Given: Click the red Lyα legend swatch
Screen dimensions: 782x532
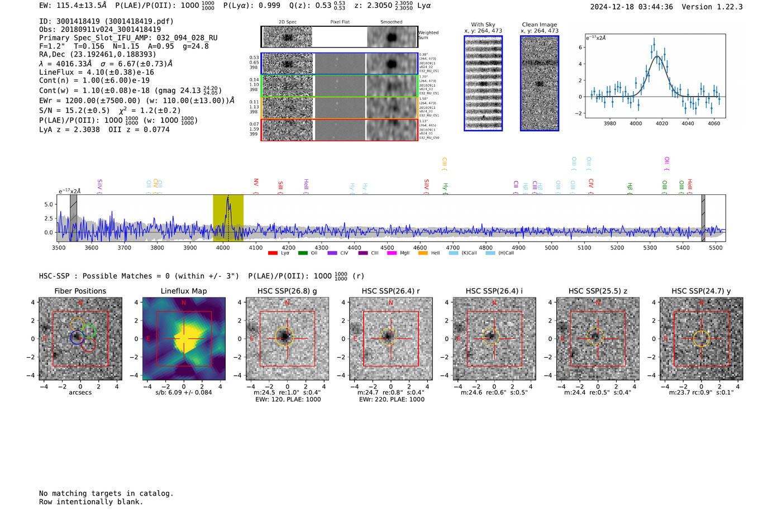Looking at the screenshot, I should tap(273, 253).
